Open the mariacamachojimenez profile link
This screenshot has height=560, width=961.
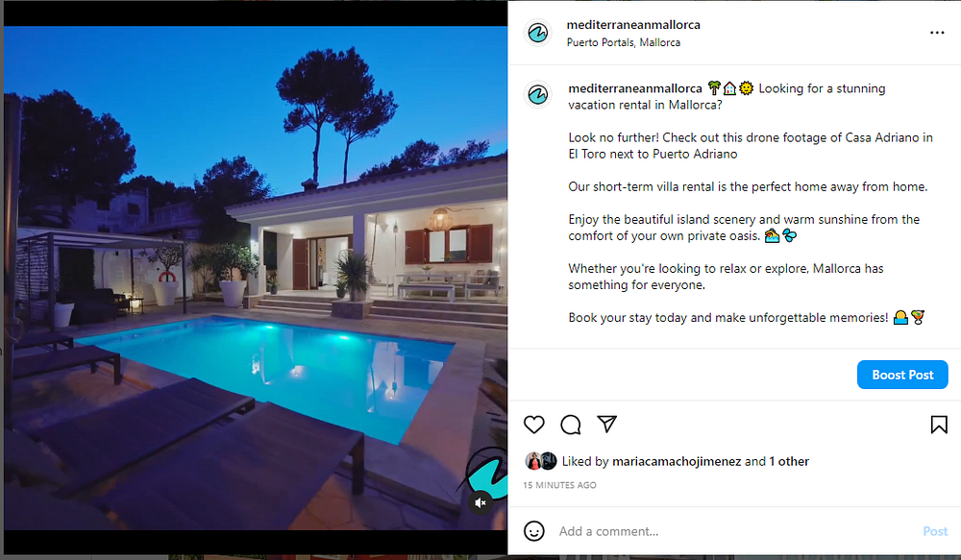(x=676, y=461)
